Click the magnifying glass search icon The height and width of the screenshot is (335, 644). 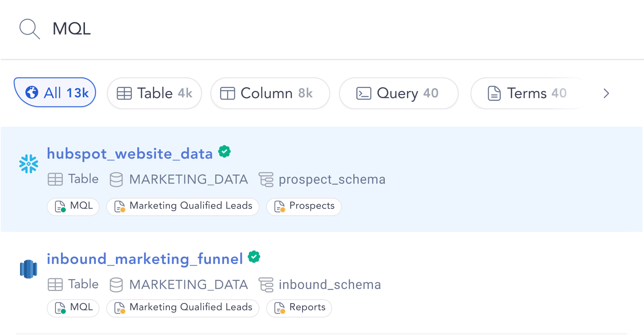coord(30,29)
